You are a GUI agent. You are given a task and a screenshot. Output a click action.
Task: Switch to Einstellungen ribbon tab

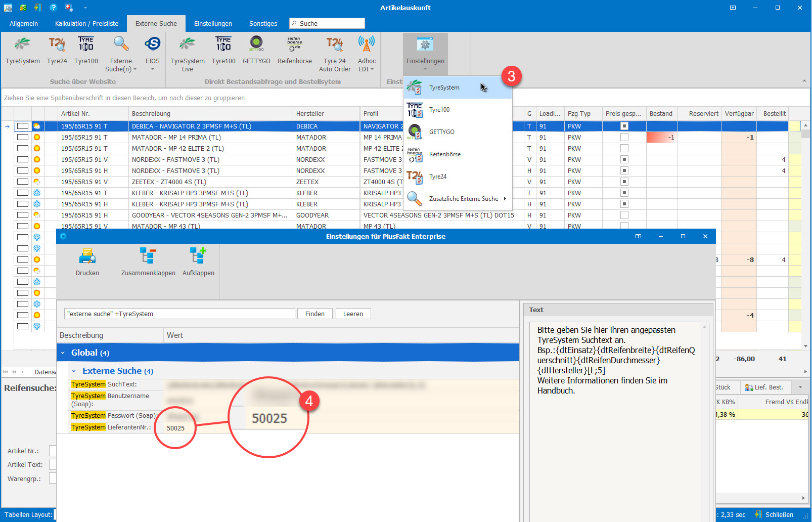(x=213, y=23)
